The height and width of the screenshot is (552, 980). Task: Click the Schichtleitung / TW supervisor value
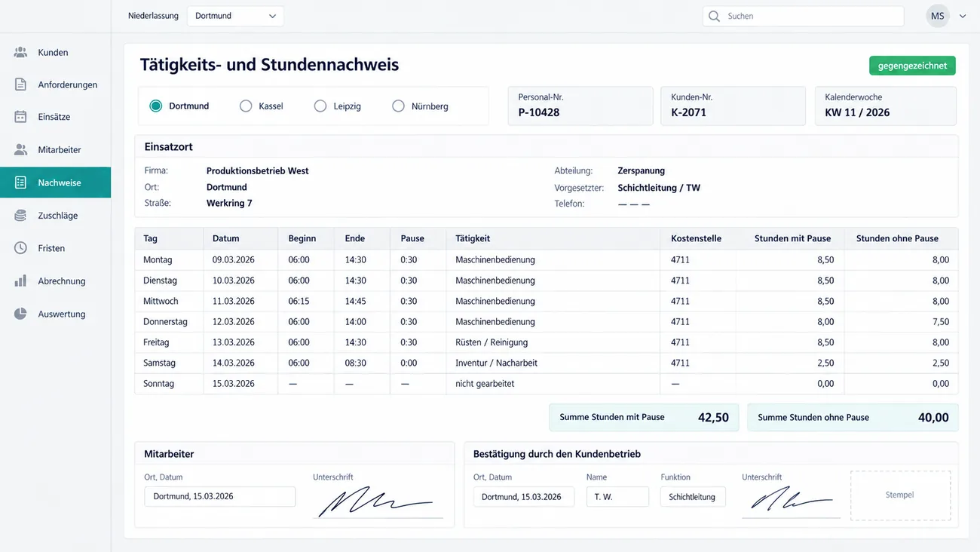(x=659, y=188)
